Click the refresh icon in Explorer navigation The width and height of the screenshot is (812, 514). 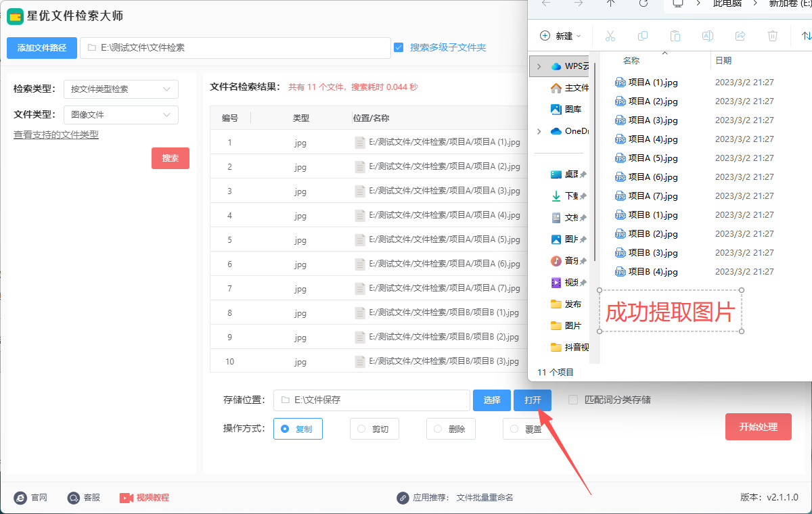coord(644,3)
